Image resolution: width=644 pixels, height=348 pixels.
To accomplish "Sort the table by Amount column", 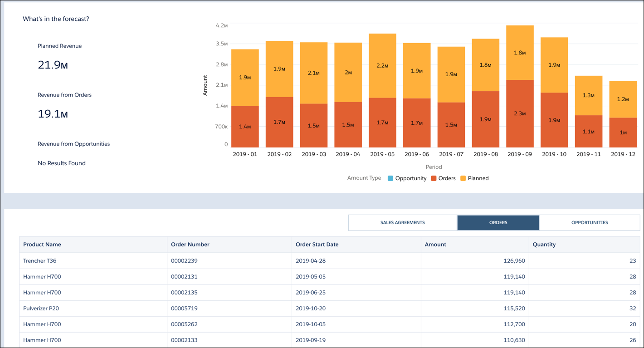I will pos(435,245).
